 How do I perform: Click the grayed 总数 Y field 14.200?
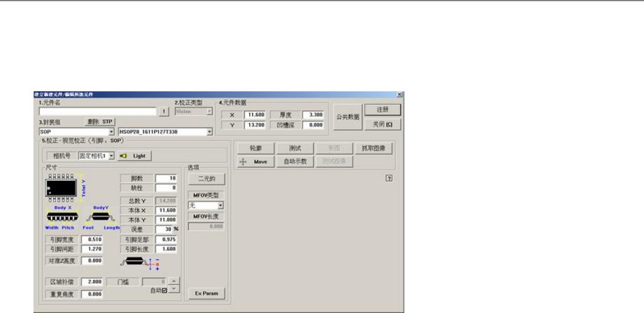pos(166,201)
